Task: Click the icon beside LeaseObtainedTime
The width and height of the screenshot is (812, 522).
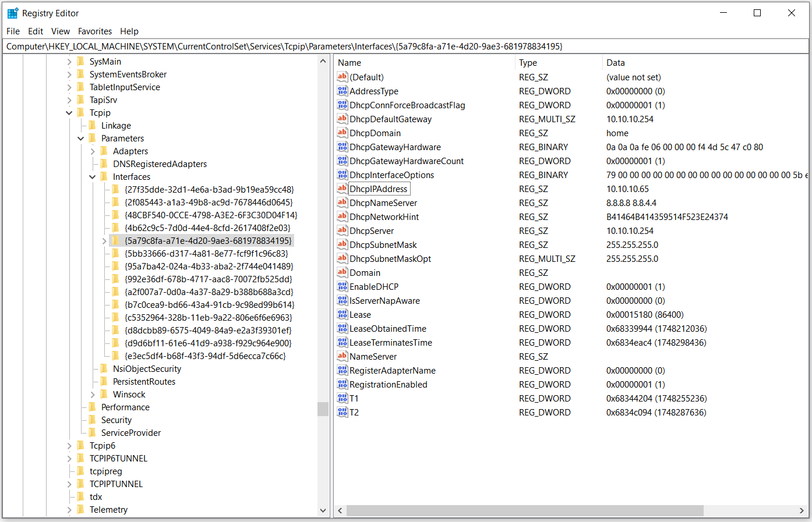Action: pyautogui.click(x=343, y=328)
